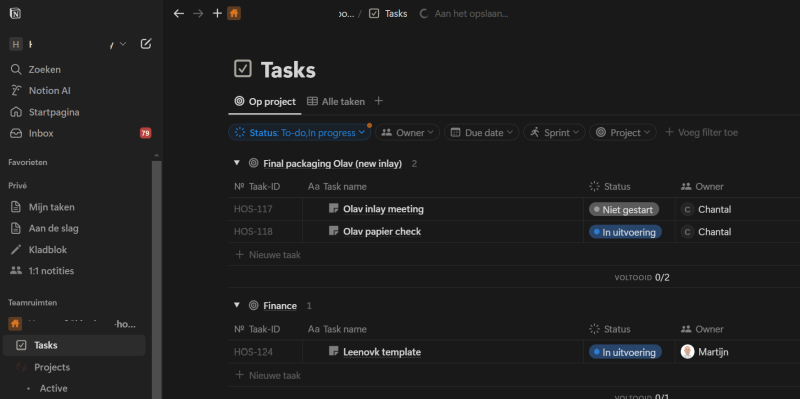Click the Privé section header
Screen dimensions: 800x399
point(17,186)
